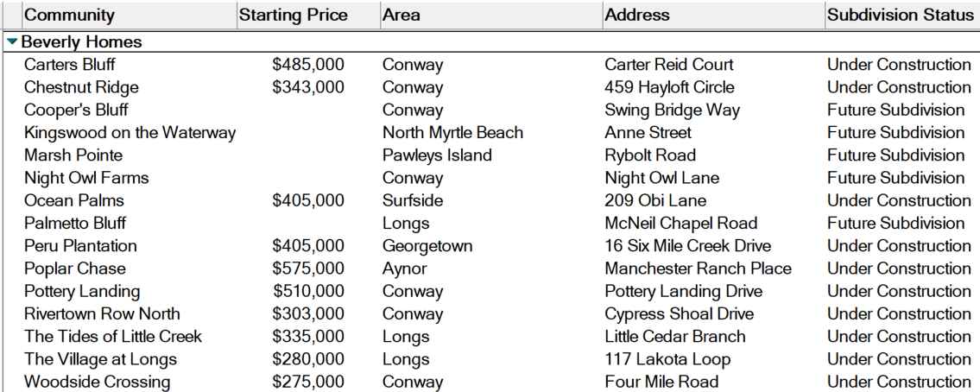Select the Rivertown Row North community
The image size is (980, 392).
(102, 313)
